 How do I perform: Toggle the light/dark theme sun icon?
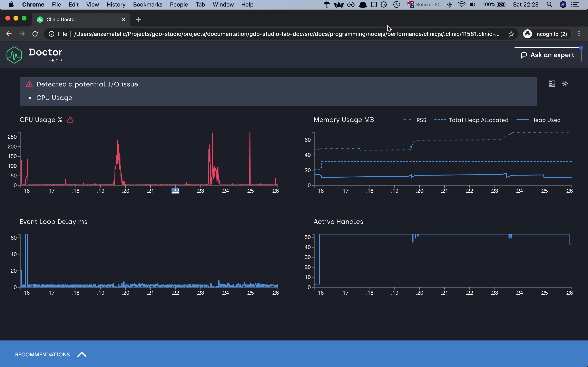point(565,84)
